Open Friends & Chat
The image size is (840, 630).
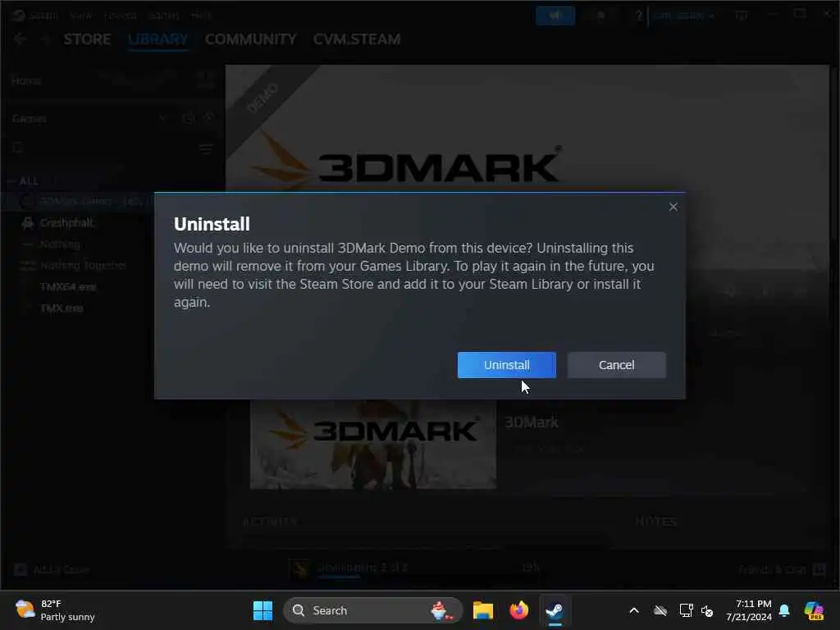coord(783,569)
